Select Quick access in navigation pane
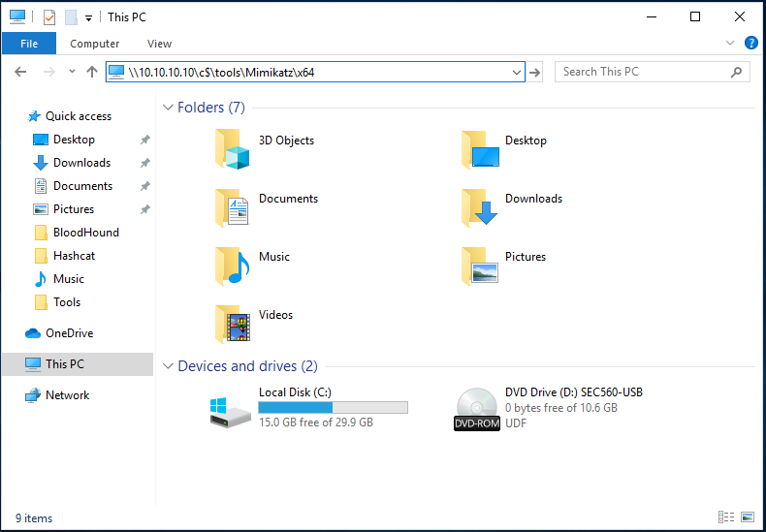The image size is (766, 532). (79, 116)
